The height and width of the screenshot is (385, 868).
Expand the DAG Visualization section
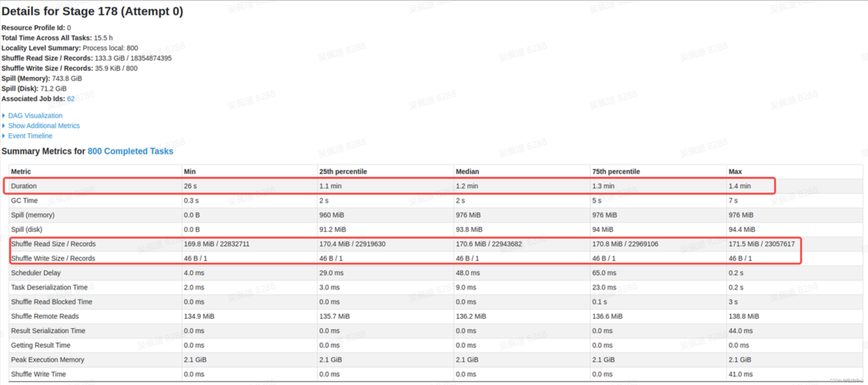(x=35, y=116)
